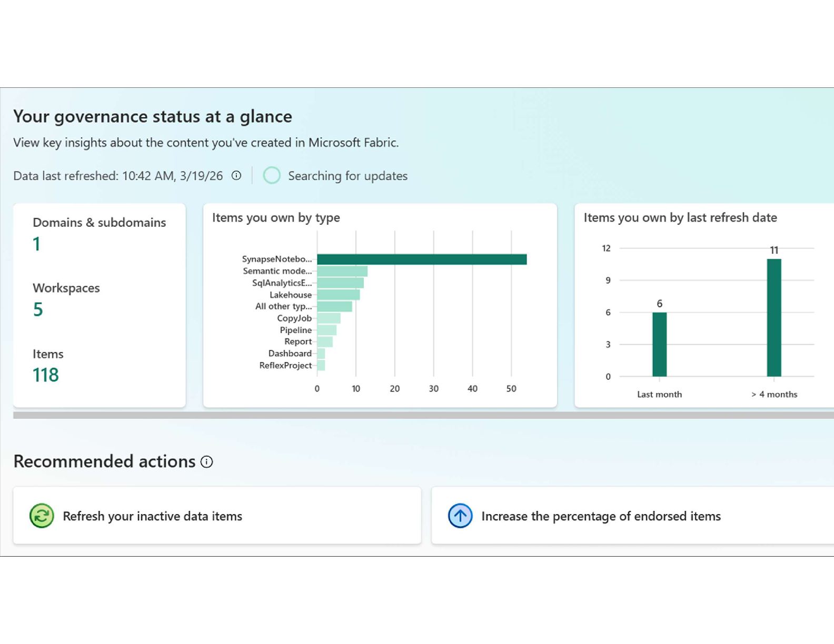This screenshot has width=834, height=644.
Task: Click the info icon next to Recommended actions
Action: (x=207, y=462)
